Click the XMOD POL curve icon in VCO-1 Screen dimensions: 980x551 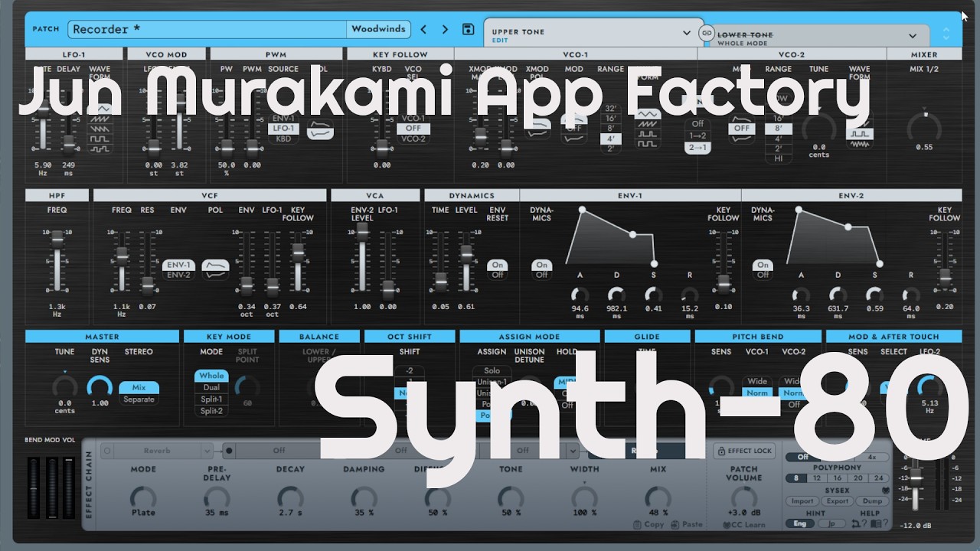pos(537,128)
